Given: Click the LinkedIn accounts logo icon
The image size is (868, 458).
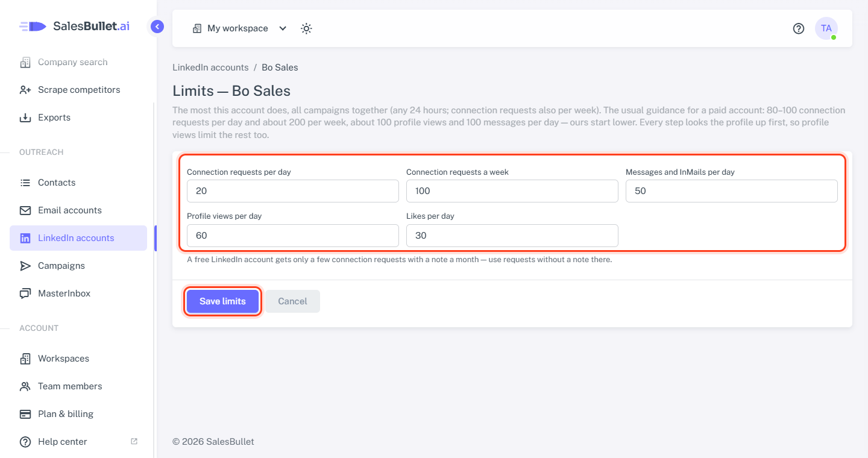Looking at the screenshot, I should click(x=25, y=238).
